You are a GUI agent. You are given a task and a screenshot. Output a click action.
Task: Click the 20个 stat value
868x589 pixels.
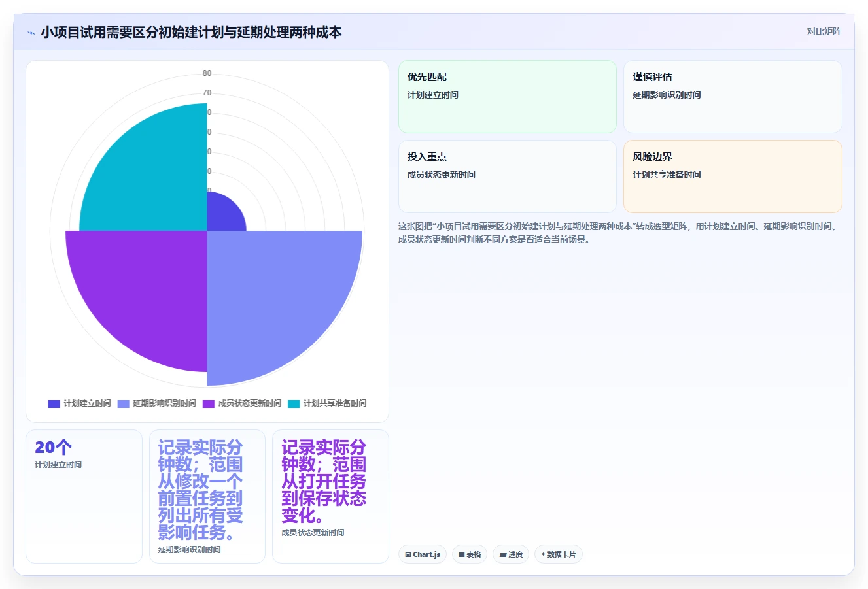coord(54,447)
